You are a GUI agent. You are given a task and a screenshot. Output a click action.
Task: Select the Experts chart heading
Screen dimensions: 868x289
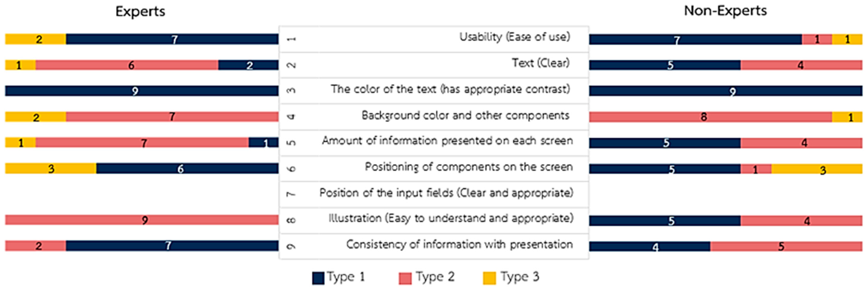point(140,11)
